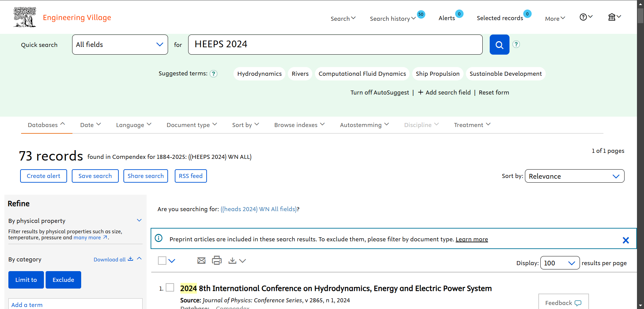Screen dimensions: 644x309
Task: Open the Search history menu
Action: point(393,18)
